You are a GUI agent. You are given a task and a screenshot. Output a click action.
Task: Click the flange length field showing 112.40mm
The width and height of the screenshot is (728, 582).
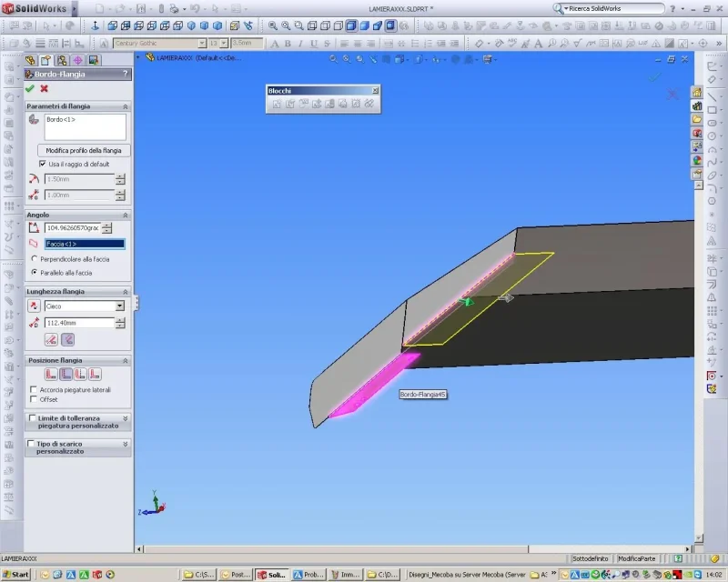coord(79,323)
